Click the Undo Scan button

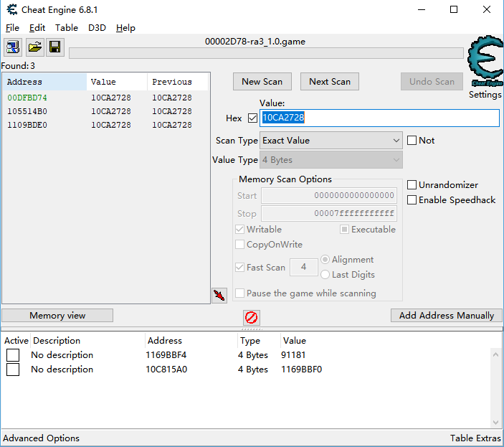(432, 82)
